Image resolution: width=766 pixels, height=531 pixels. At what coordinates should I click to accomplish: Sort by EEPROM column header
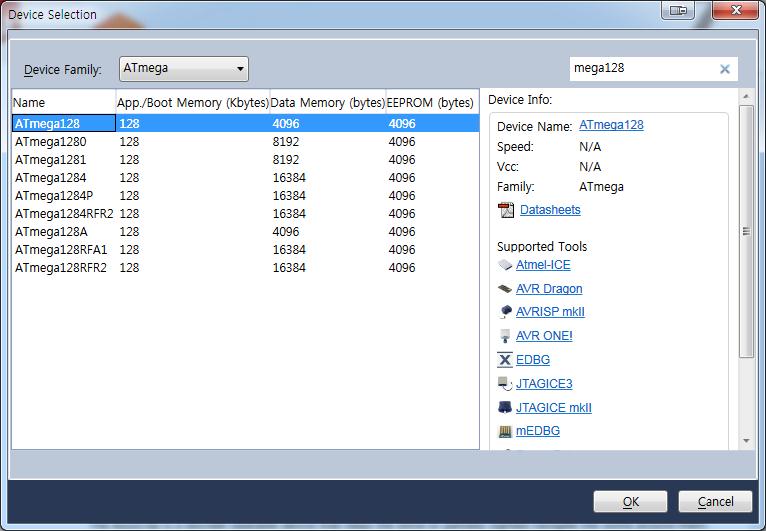pos(432,103)
